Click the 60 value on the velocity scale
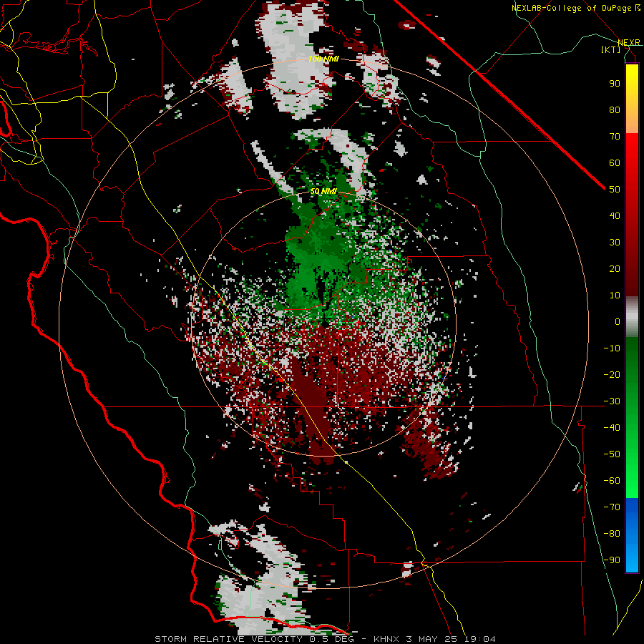This screenshot has height=644, width=644. 615,163
